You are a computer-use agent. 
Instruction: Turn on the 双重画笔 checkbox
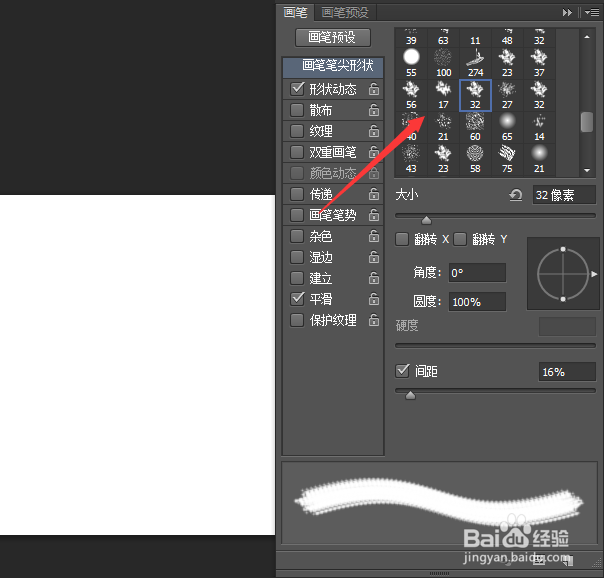click(x=297, y=152)
